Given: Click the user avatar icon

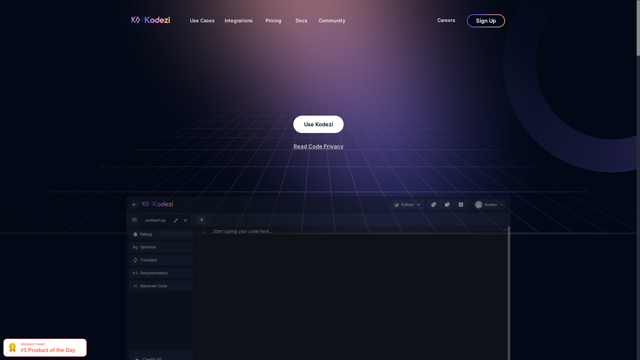Looking at the screenshot, I should click(x=478, y=204).
